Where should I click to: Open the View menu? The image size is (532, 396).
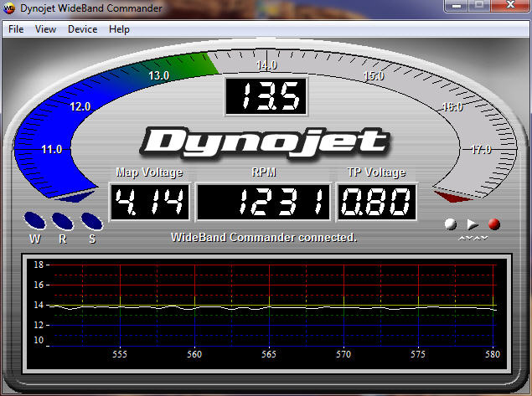click(x=45, y=29)
